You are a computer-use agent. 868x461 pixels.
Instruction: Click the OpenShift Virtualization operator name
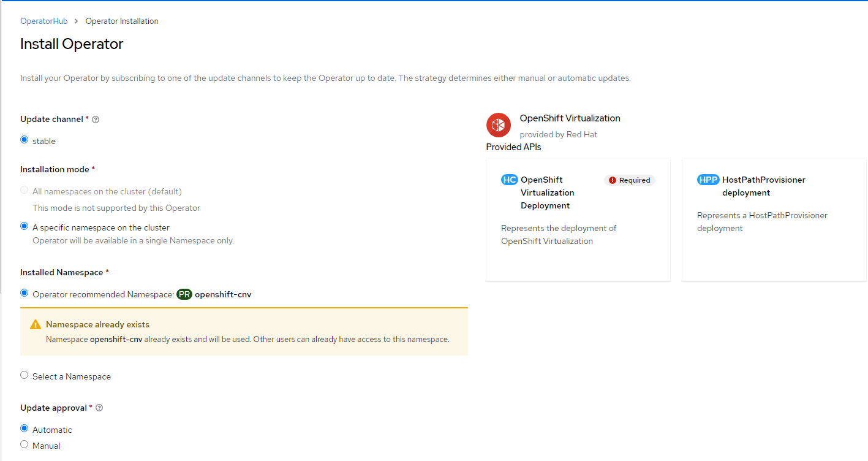[x=570, y=118]
